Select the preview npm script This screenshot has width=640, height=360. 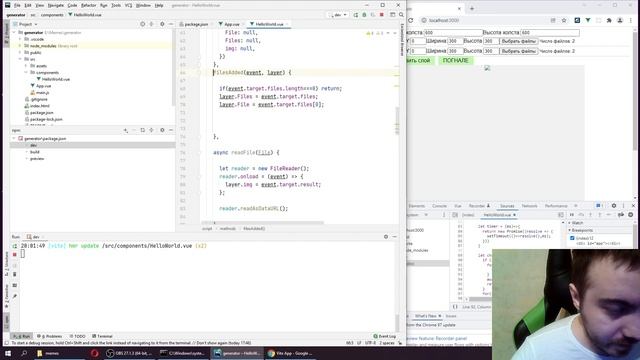37,158
